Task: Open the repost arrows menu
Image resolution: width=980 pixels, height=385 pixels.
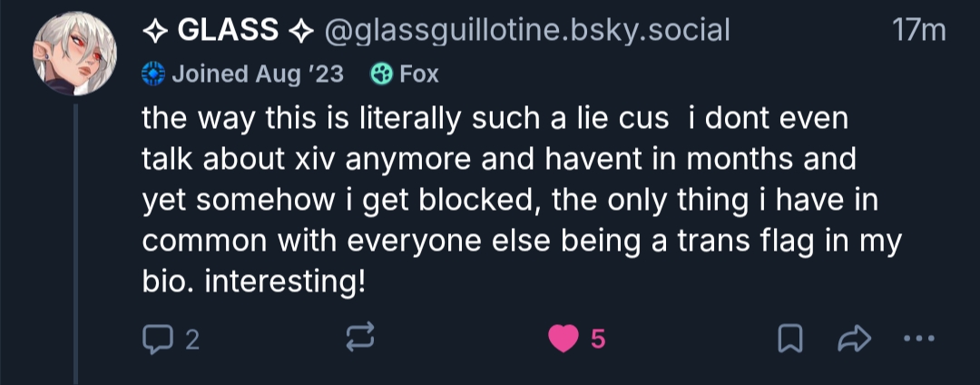Action: click(360, 340)
